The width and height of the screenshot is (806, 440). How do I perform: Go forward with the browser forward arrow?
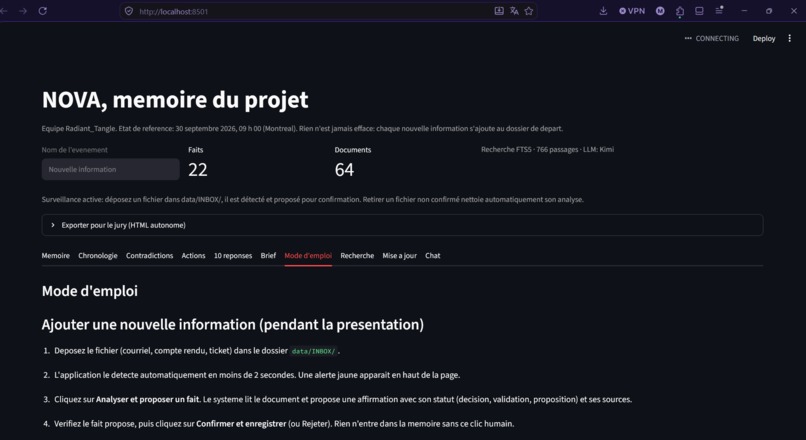click(x=23, y=11)
